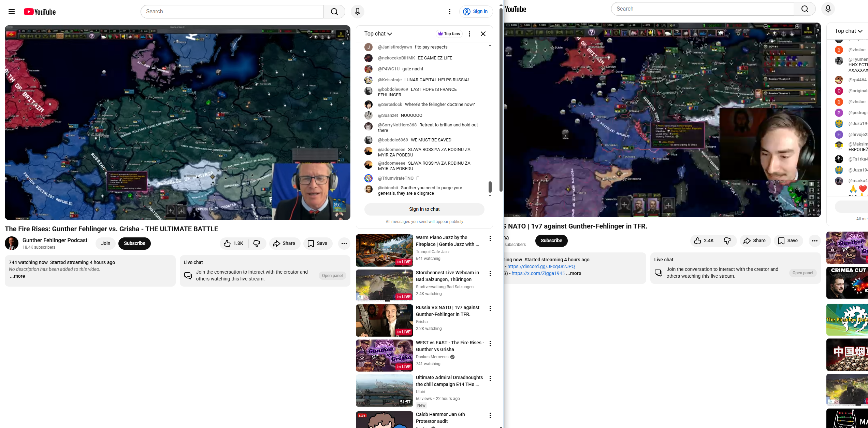Open Russia VS NATO 1v7 thumbnail in sidebar
The image size is (868, 428).
pyautogui.click(x=384, y=320)
